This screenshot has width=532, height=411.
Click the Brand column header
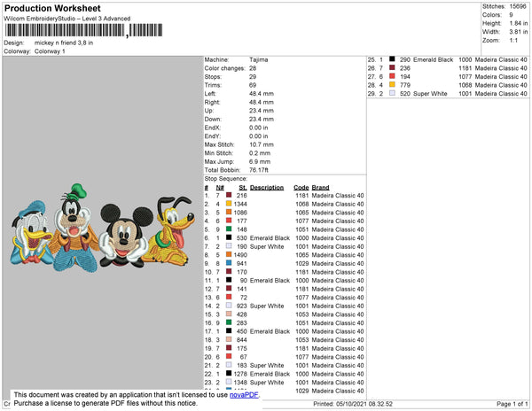click(x=320, y=188)
